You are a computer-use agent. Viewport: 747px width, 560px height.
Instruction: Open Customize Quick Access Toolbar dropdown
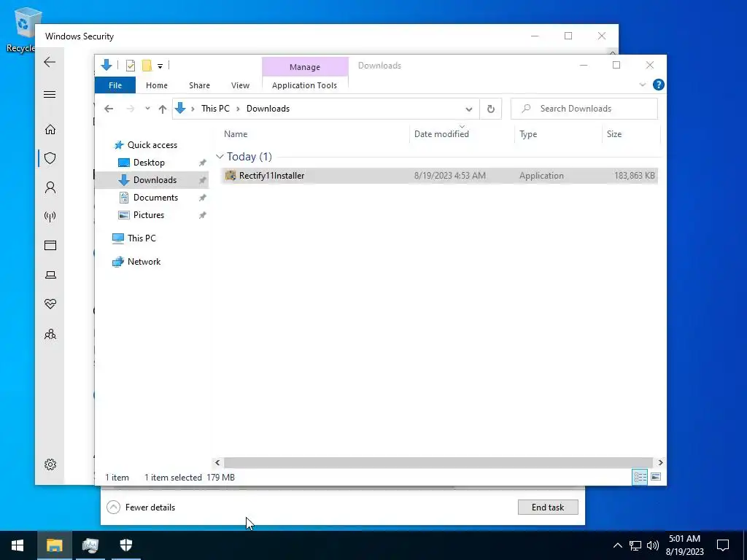(x=160, y=66)
